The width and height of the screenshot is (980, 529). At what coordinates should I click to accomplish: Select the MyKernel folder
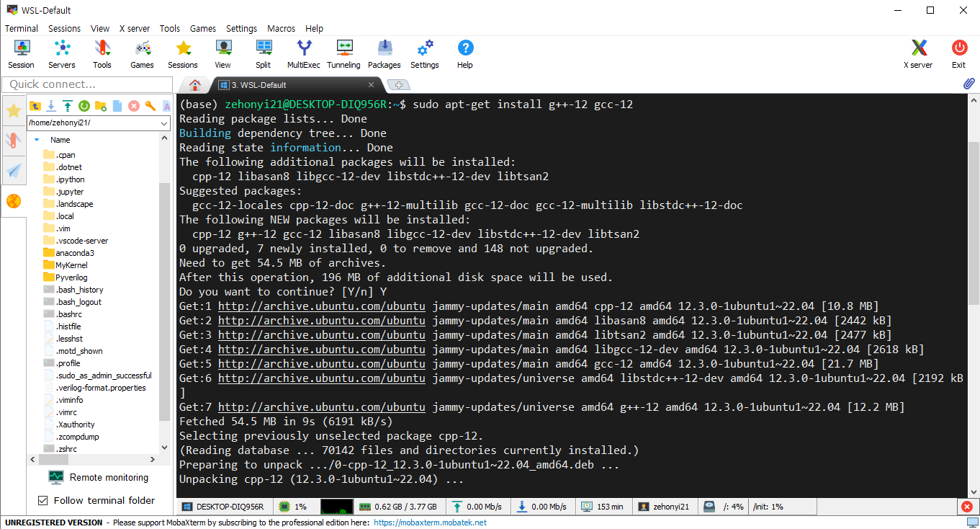coord(71,265)
